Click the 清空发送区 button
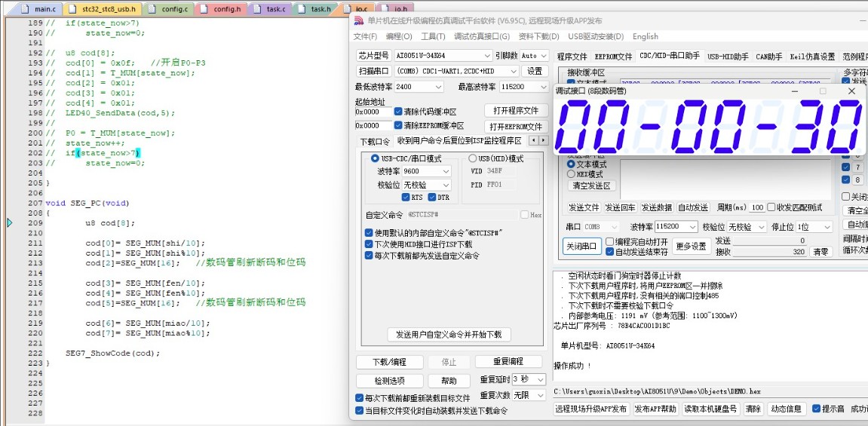The image size is (868, 426). point(592,186)
